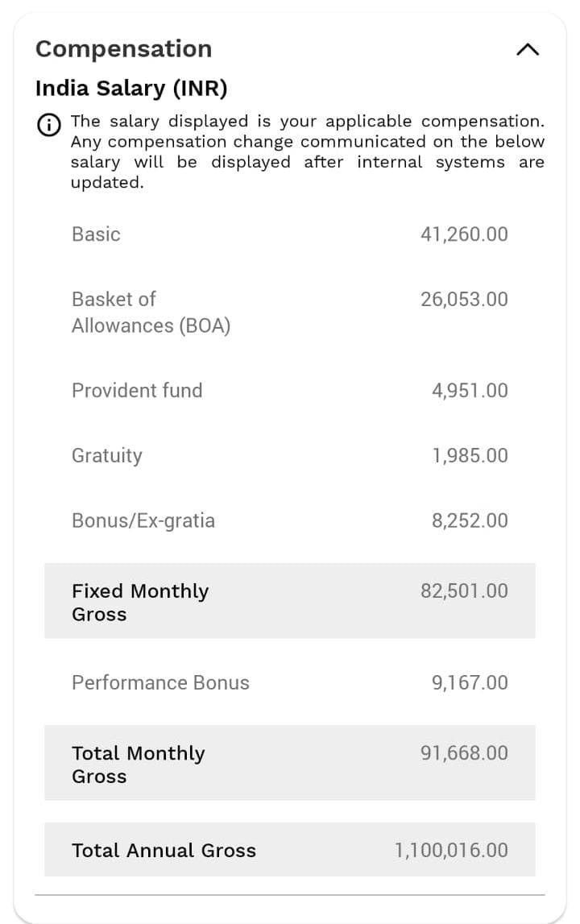The height and width of the screenshot is (924, 580).
Task: Select the Provident fund label
Action: pos(137,390)
